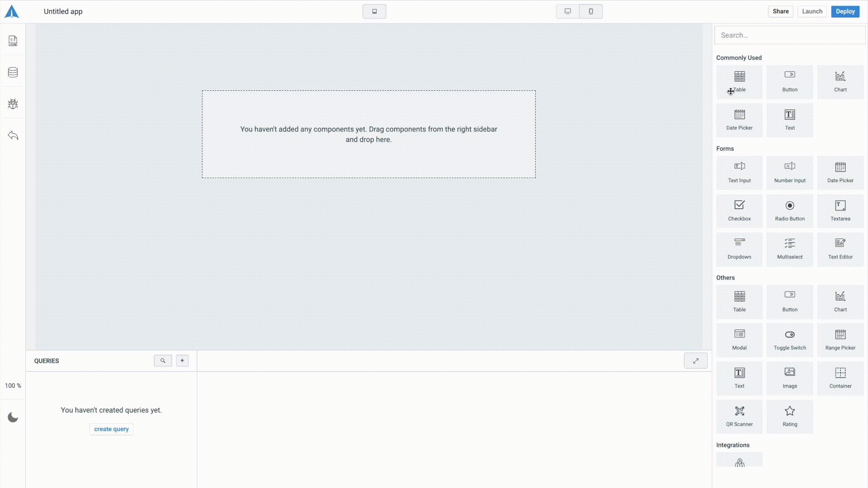Viewport: 868px width, 488px height.
Task: Toggle dark mode with moon icon
Action: pyautogui.click(x=13, y=418)
